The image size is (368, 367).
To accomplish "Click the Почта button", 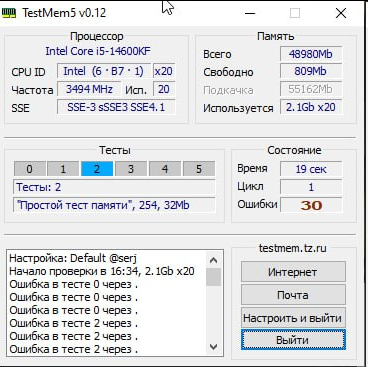I will (293, 295).
